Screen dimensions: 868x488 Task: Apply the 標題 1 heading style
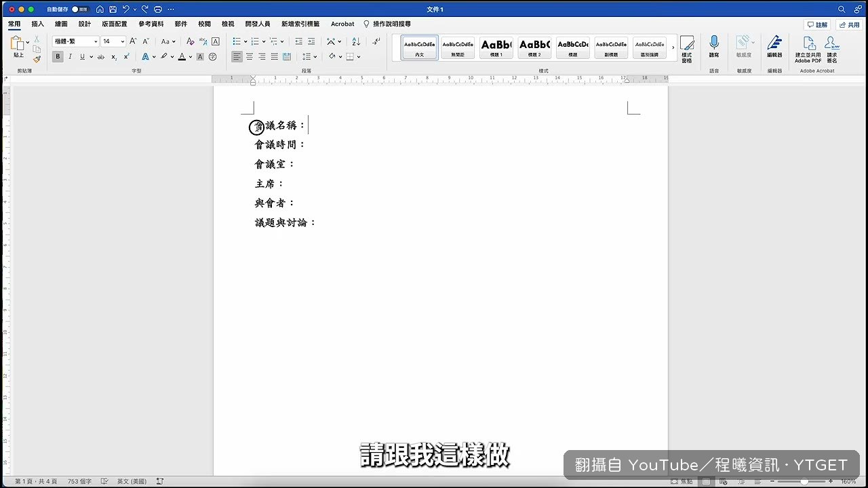(496, 47)
